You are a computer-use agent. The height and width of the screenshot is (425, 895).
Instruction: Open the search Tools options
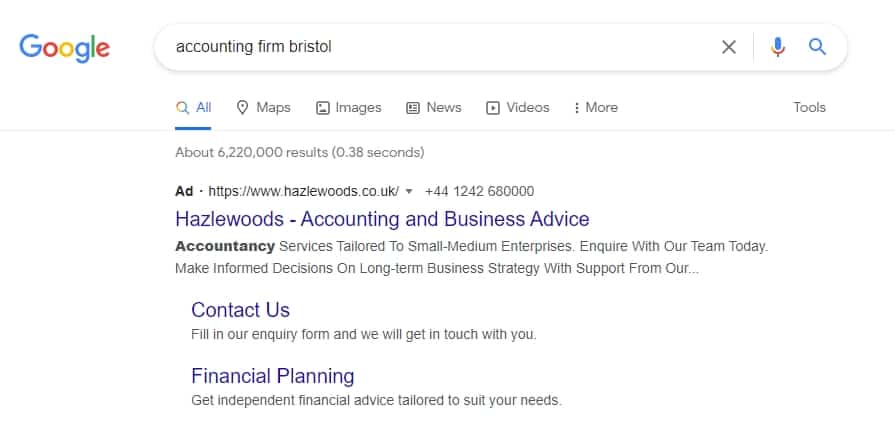pos(809,108)
